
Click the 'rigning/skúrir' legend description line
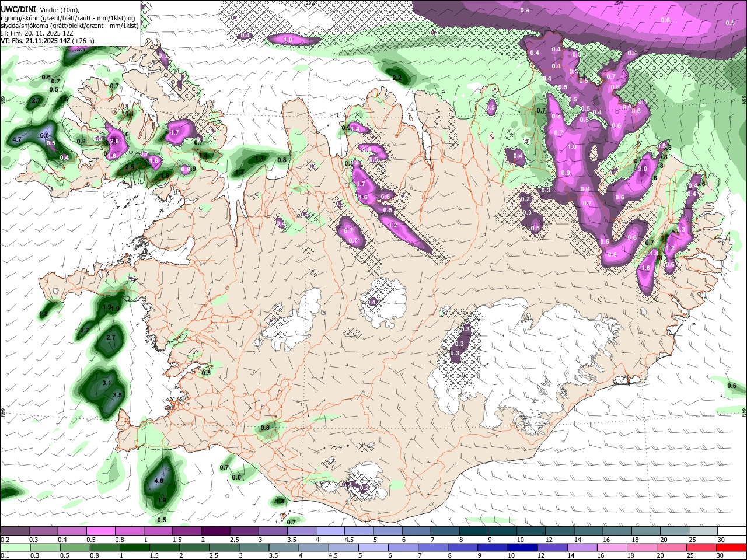68,18
